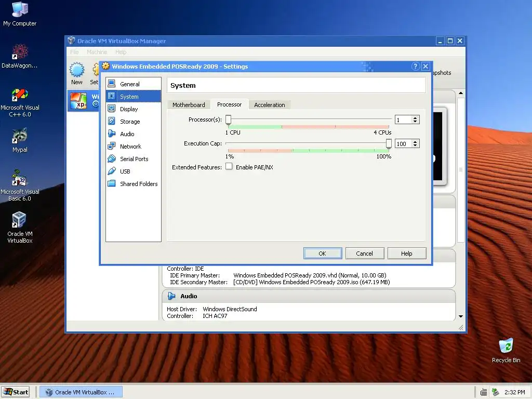Open Audio settings in sidebar
The width and height of the screenshot is (532, 399).
coord(133,134)
